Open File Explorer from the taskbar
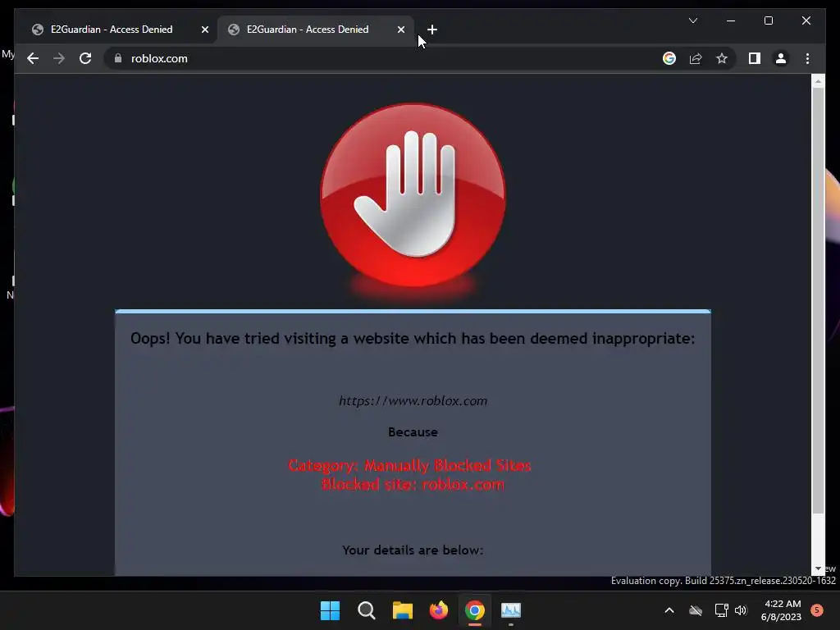The image size is (840, 630). coord(402,610)
